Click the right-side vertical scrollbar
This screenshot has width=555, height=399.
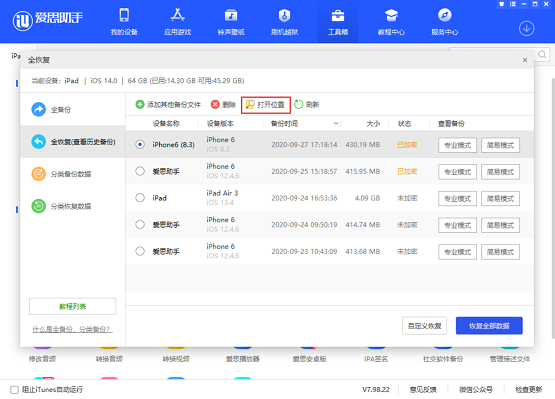tap(553, 208)
